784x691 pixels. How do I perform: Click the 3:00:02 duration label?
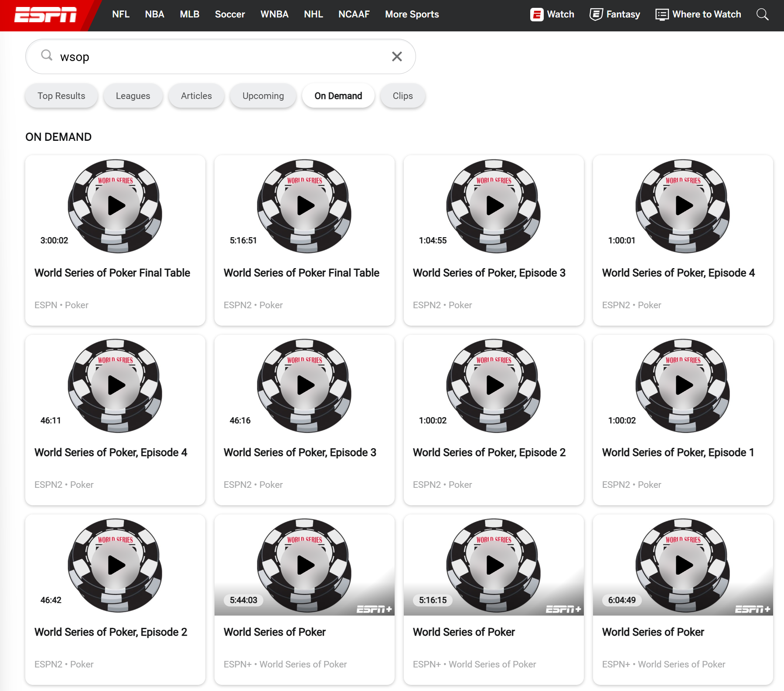pyautogui.click(x=55, y=241)
